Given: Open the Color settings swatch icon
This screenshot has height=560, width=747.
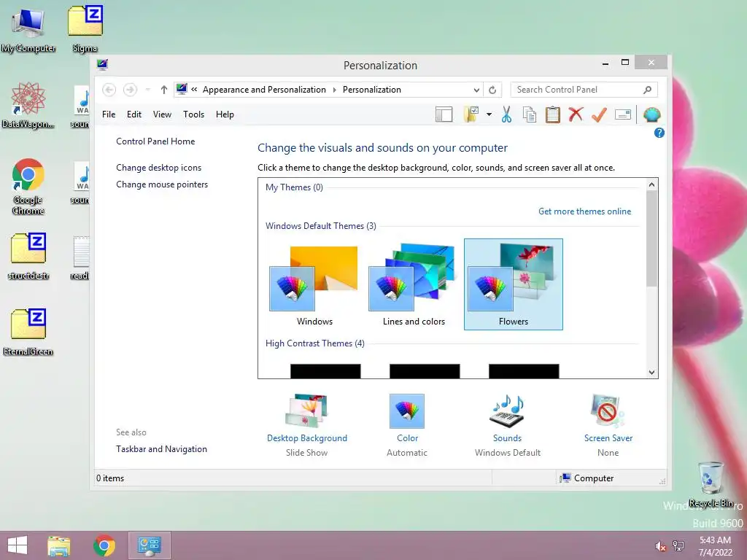Looking at the screenshot, I should [407, 411].
